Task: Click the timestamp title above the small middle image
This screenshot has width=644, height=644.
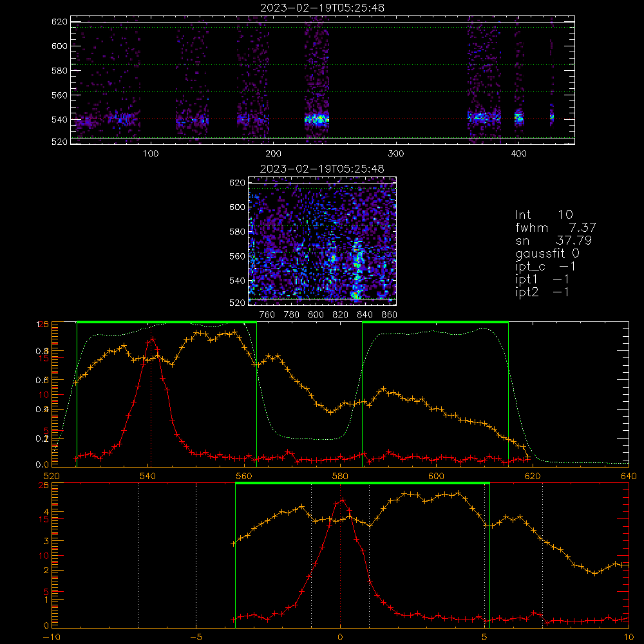Action: [x=322, y=169]
